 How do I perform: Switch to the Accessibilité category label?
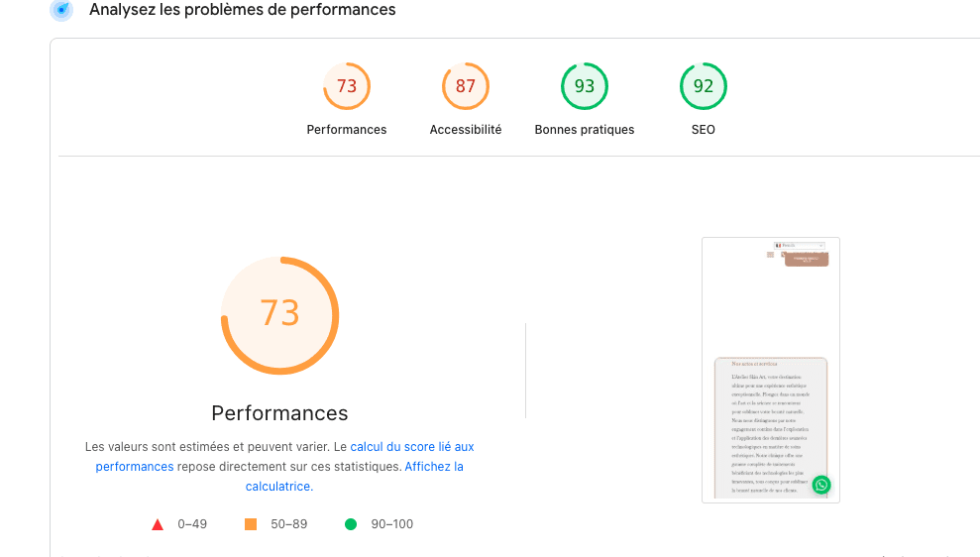[466, 130]
